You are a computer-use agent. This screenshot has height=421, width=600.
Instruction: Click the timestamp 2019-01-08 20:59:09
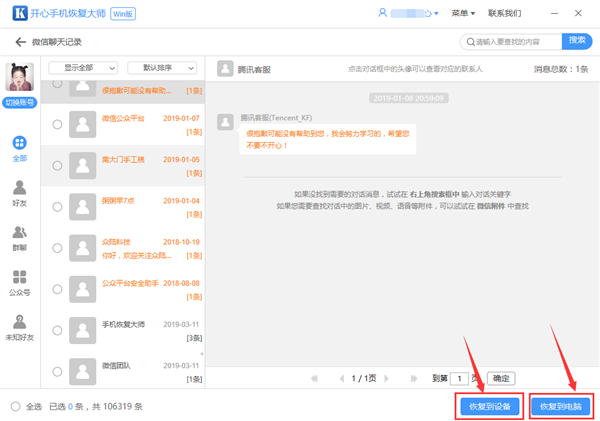pyautogui.click(x=408, y=98)
